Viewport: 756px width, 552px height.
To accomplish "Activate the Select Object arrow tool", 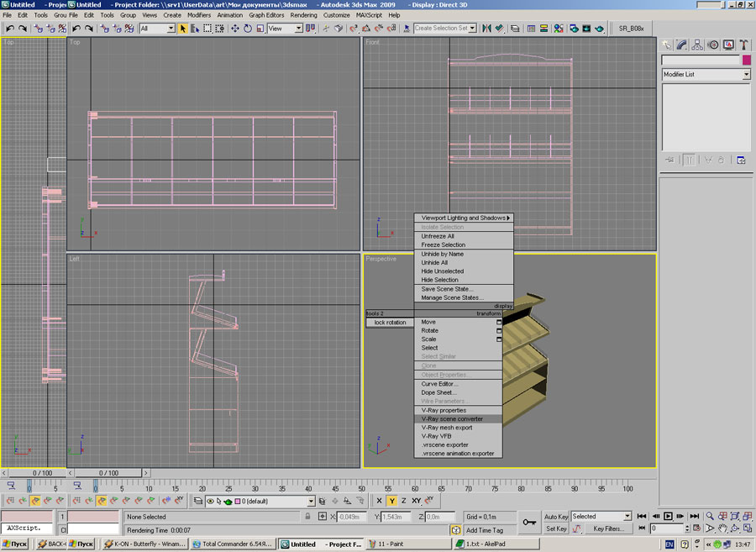I will point(183,29).
